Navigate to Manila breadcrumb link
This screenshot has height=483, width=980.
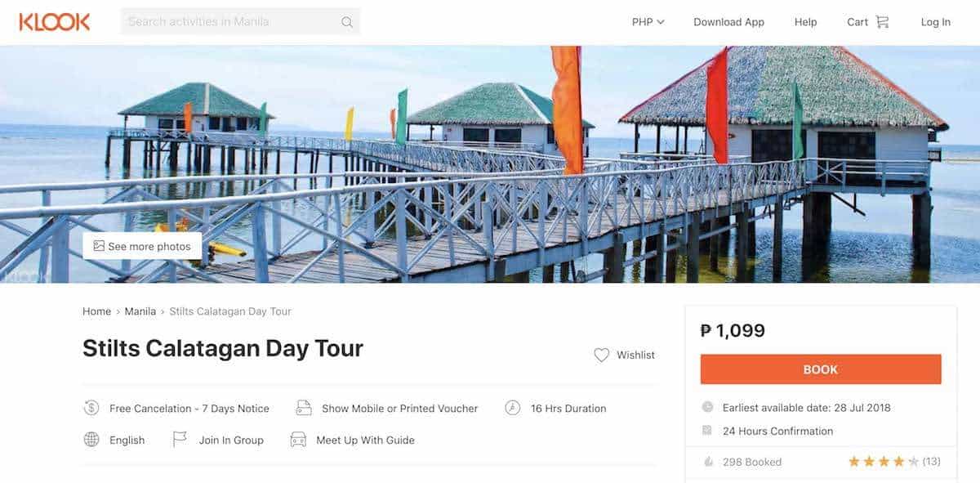[x=140, y=311]
